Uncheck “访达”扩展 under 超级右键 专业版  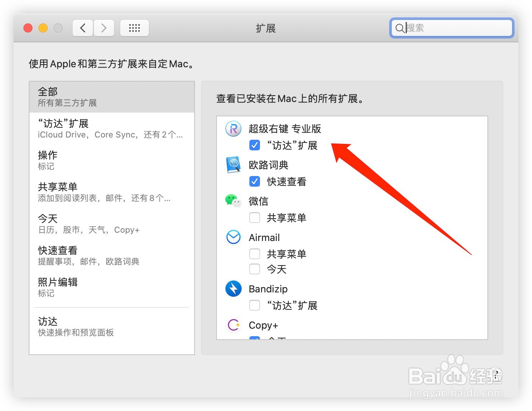[255, 145]
